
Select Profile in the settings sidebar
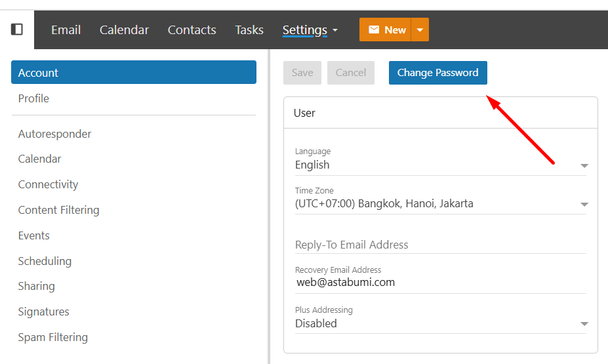coord(34,98)
